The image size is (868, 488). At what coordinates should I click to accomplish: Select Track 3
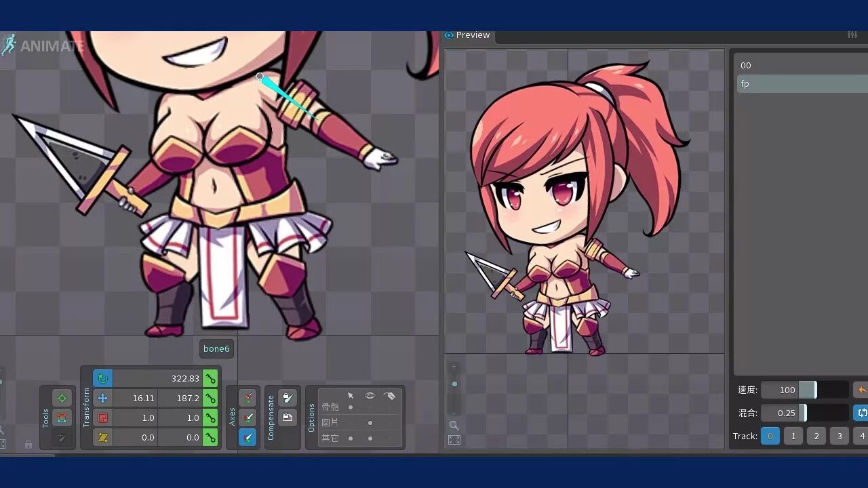click(x=840, y=436)
